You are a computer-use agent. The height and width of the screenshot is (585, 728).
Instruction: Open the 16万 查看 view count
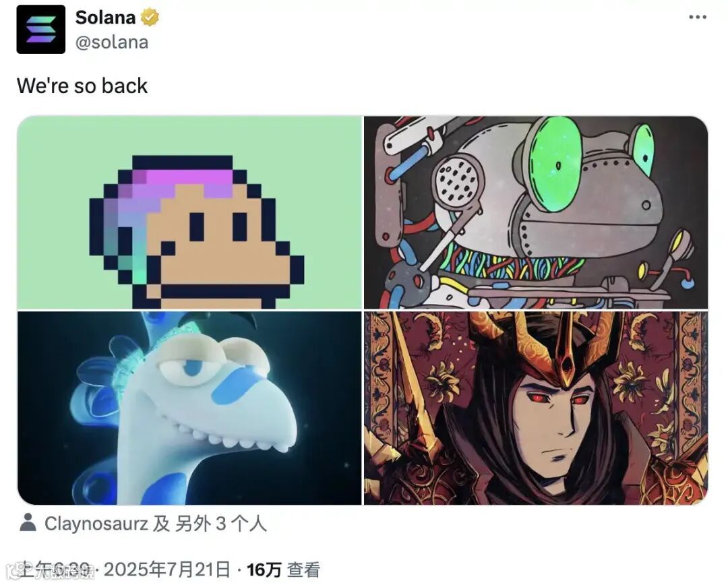coord(283,569)
